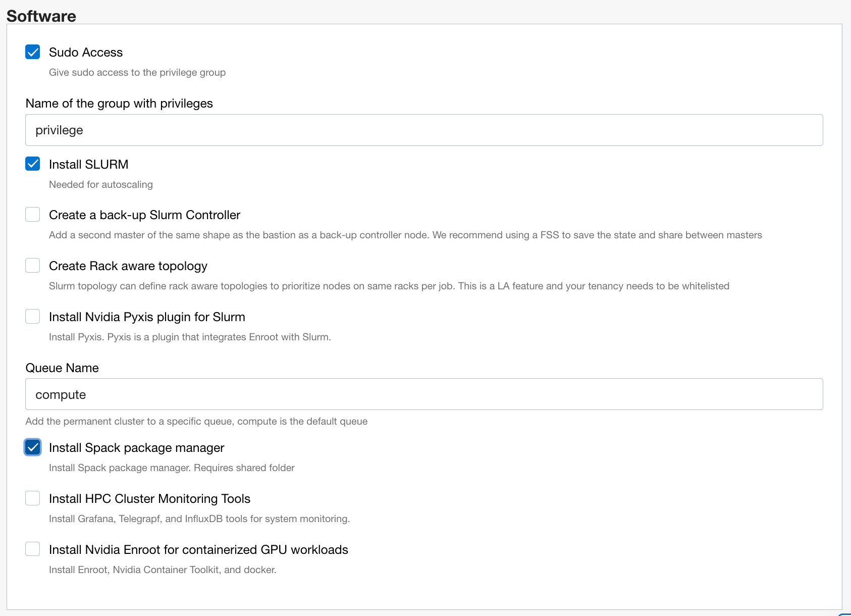Uncheck the Sudo Access checkbox
The width and height of the screenshot is (851, 616).
click(x=33, y=52)
